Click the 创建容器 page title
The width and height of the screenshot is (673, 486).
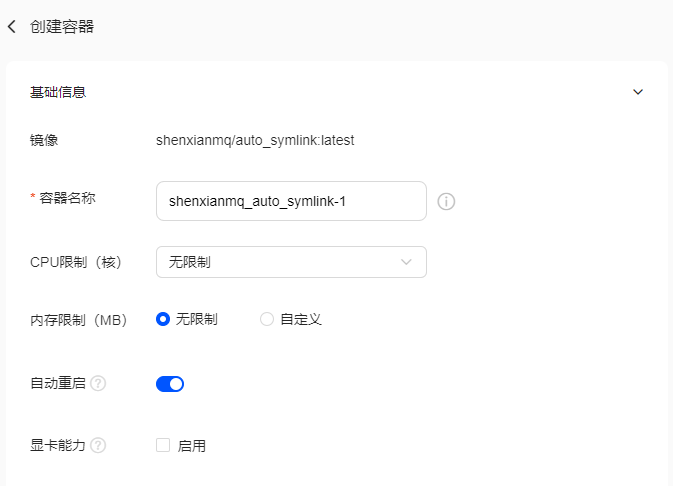pos(62,27)
